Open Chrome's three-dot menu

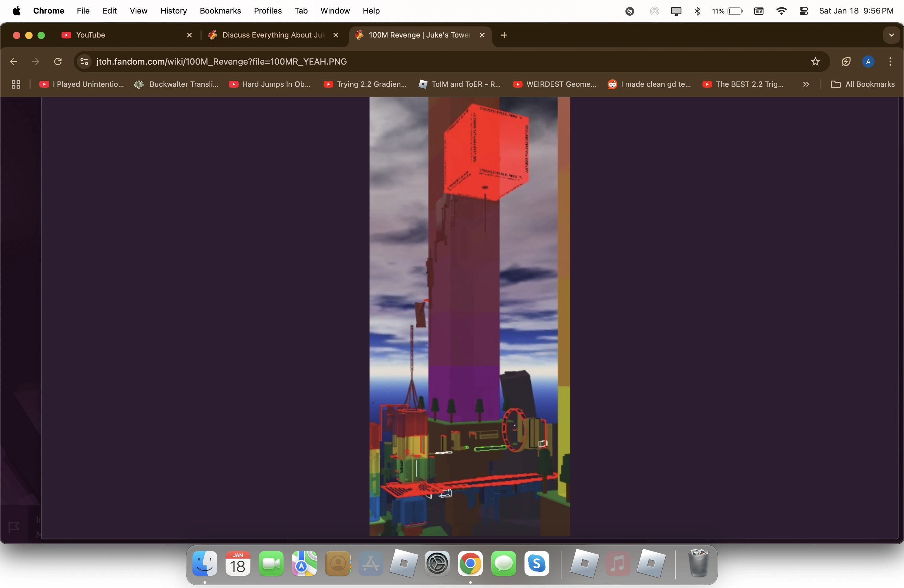(x=890, y=62)
